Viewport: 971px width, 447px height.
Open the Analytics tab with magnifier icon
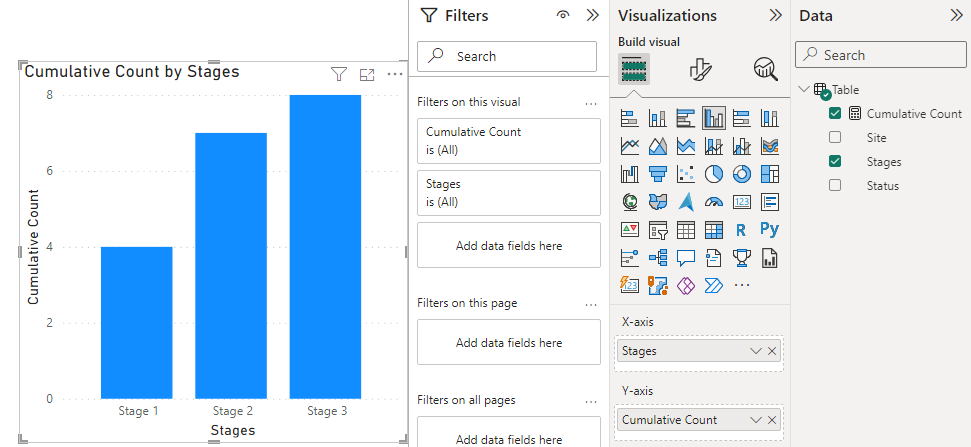[x=766, y=69]
